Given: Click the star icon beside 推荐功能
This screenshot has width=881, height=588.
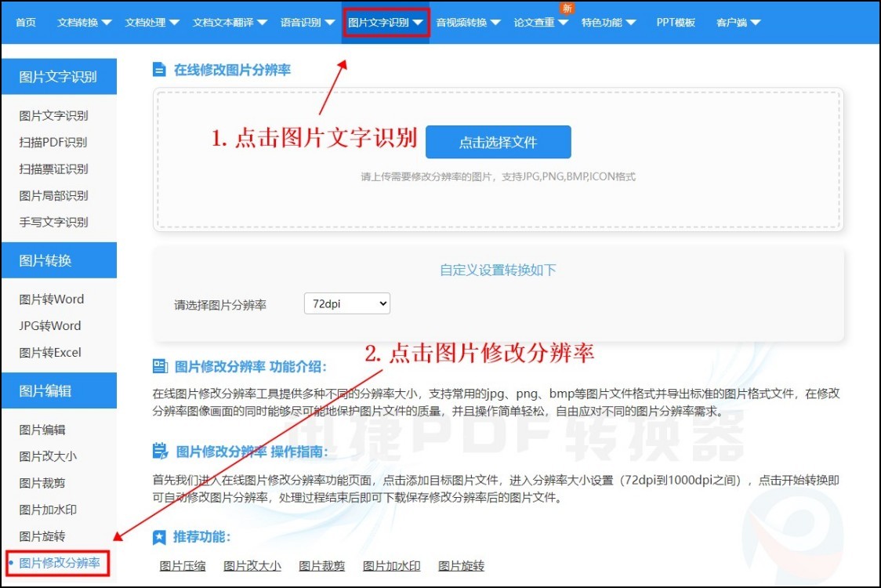Looking at the screenshot, I should click(159, 537).
